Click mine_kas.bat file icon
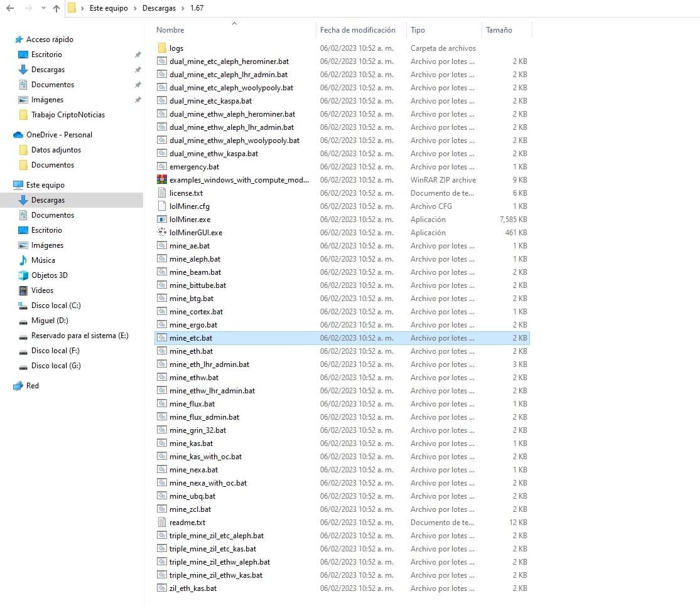Viewport: 700px width, 606px height. tap(162, 443)
